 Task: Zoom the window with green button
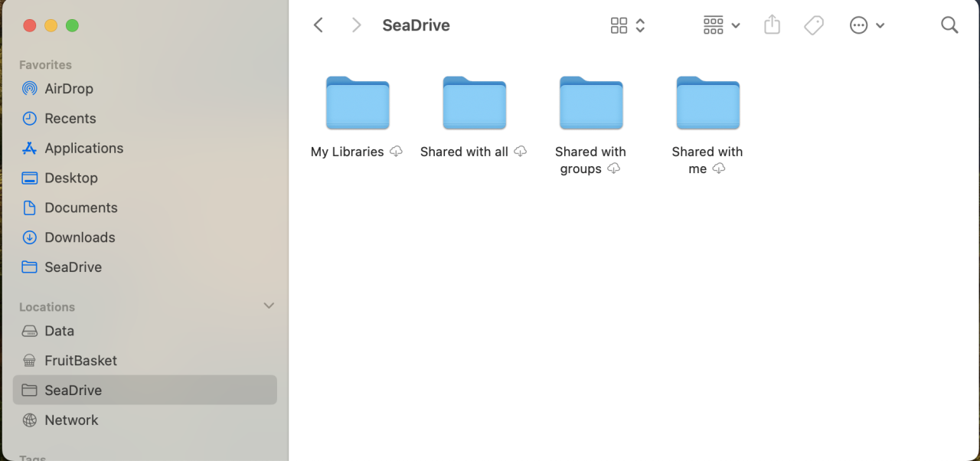coord(72,25)
